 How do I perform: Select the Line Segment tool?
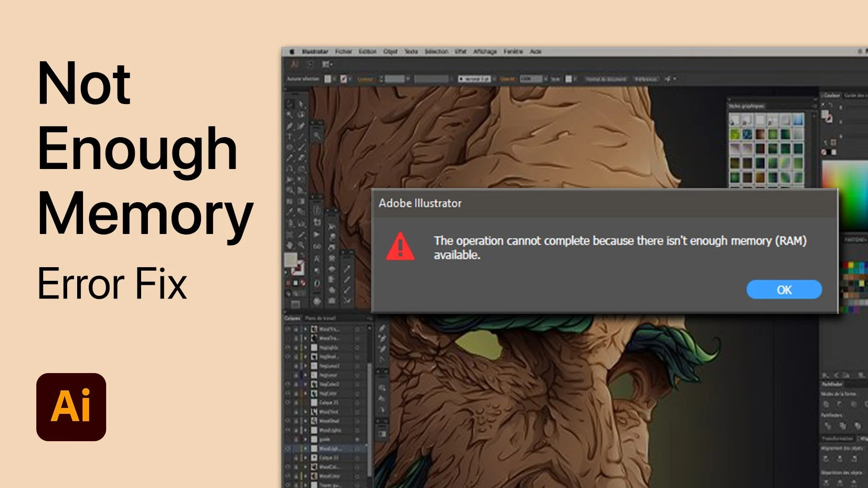click(301, 137)
